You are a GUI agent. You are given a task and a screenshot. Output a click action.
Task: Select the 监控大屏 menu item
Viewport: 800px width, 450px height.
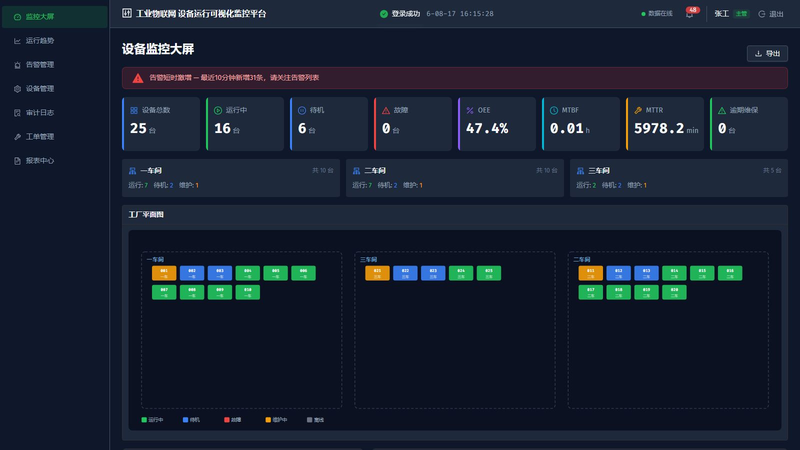click(55, 17)
